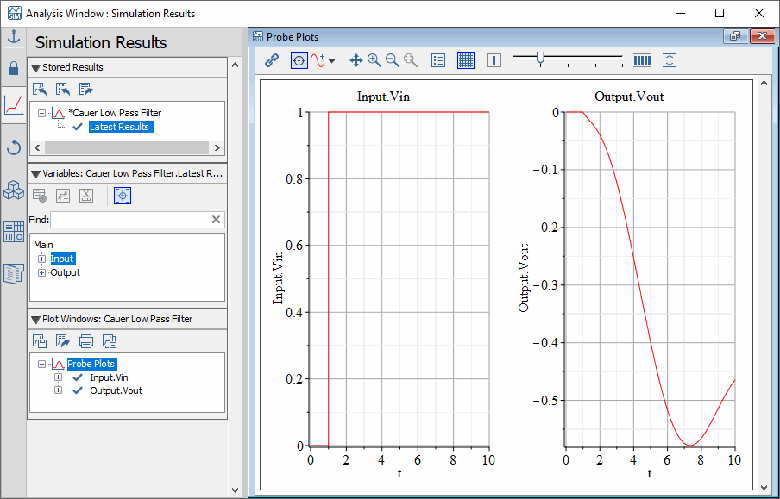Collapse the Probe Plots tree node

point(42,364)
